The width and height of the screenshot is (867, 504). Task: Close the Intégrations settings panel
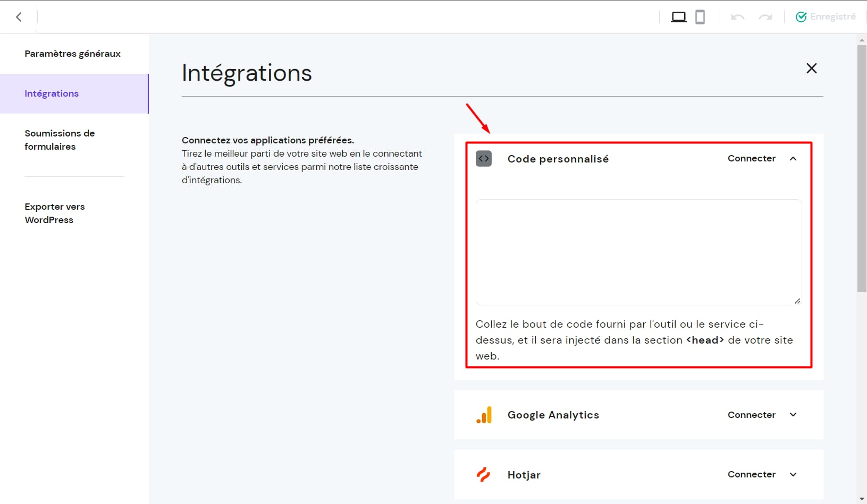coord(811,69)
